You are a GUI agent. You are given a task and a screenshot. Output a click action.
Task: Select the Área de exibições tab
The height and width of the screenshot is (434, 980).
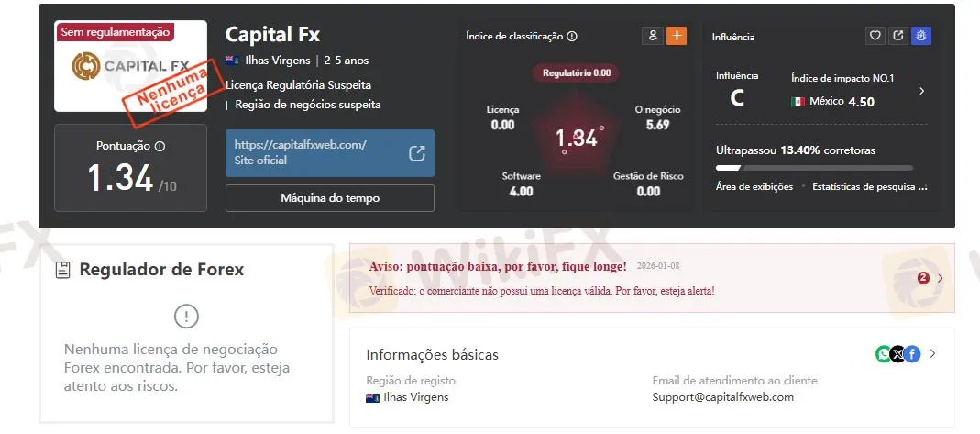click(x=754, y=186)
